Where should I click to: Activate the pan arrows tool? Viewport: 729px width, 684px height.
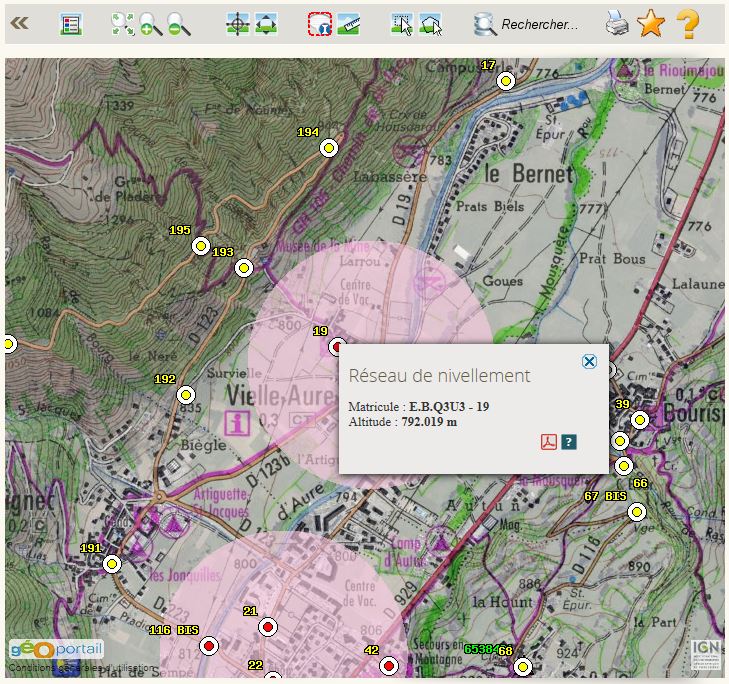(x=265, y=24)
